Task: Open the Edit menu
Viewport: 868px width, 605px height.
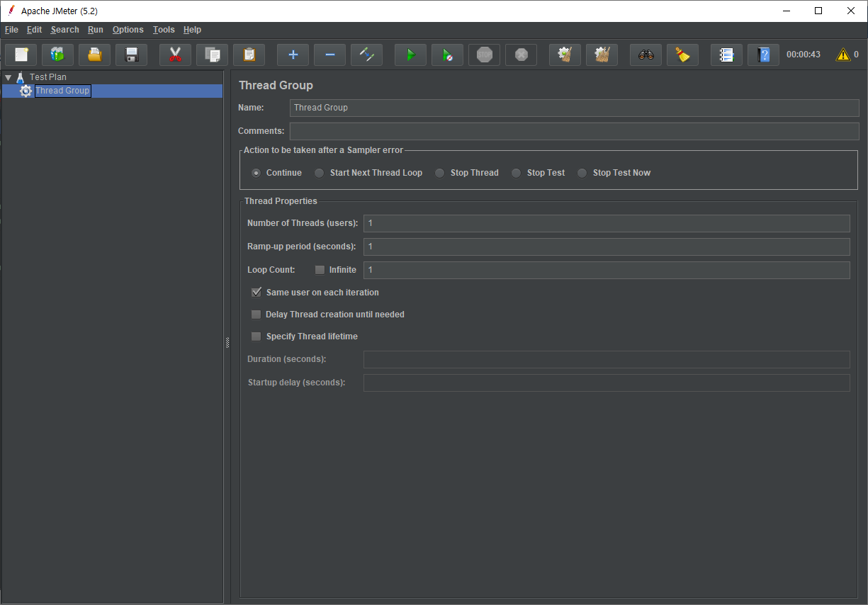Action: tap(35, 30)
